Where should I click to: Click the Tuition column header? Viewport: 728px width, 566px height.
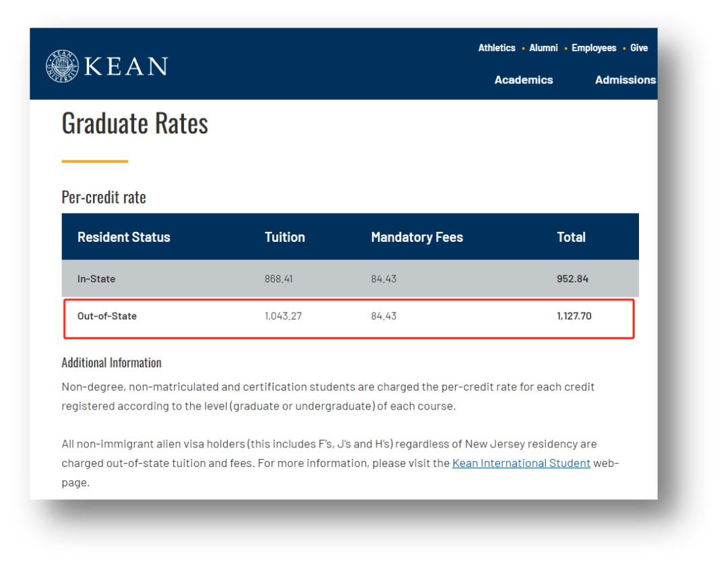tap(284, 237)
